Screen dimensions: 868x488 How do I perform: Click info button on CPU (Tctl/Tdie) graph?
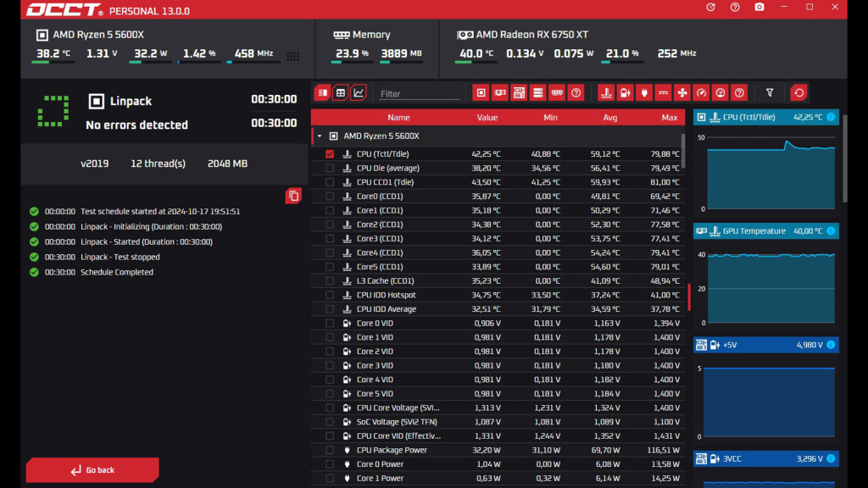click(x=831, y=117)
